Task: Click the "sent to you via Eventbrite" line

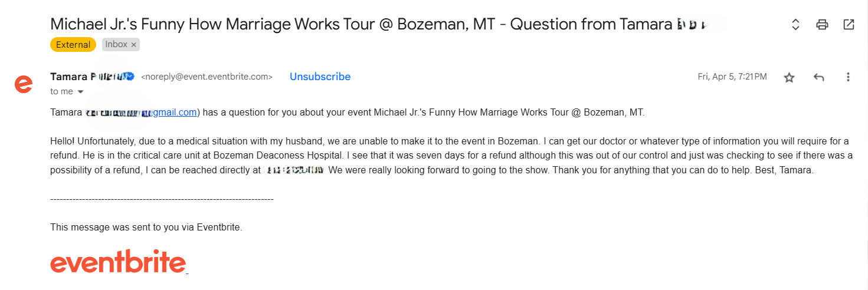Action: coord(146,227)
